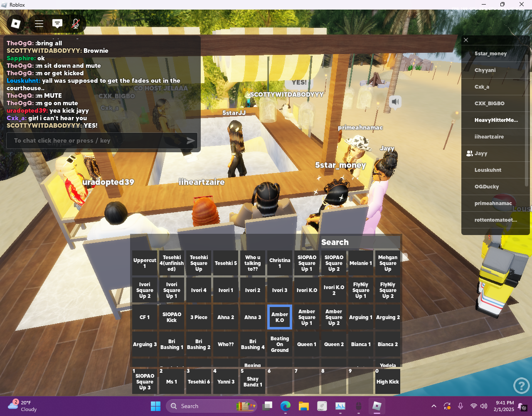Play the CF 1 animation
The image size is (532, 416).
tap(145, 317)
